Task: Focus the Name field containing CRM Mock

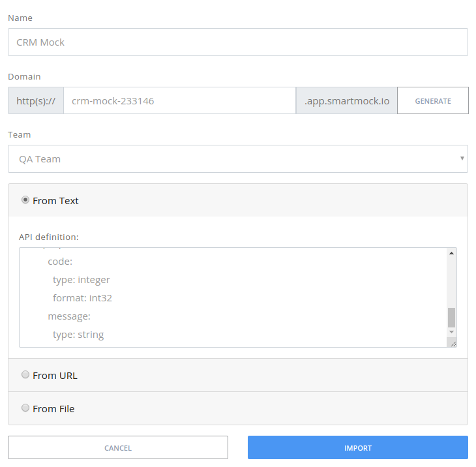Action: [x=238, y=42]
